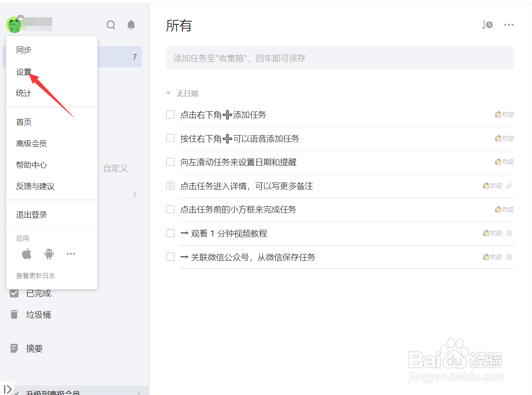Click the 欢迎 tag on '点击任务前的小方框' task

tap(504, 209)
